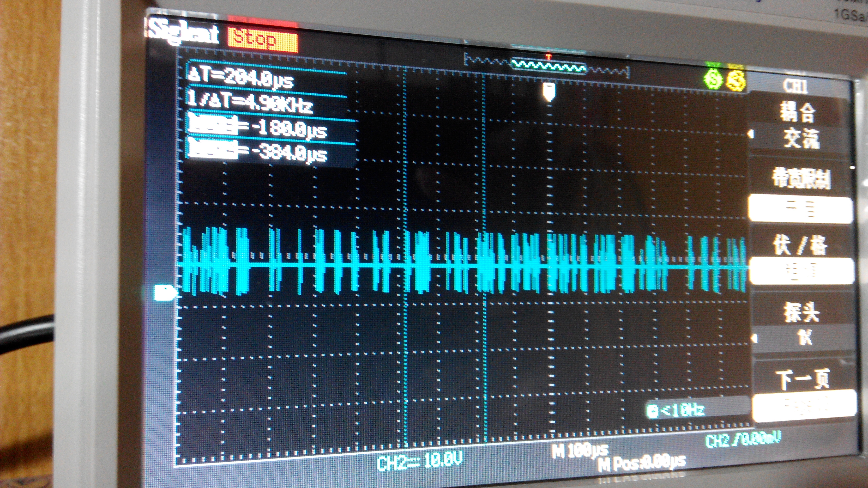Click the red T marker above memory bar
This screenshot has height=488, width=868.
(548, 57)
